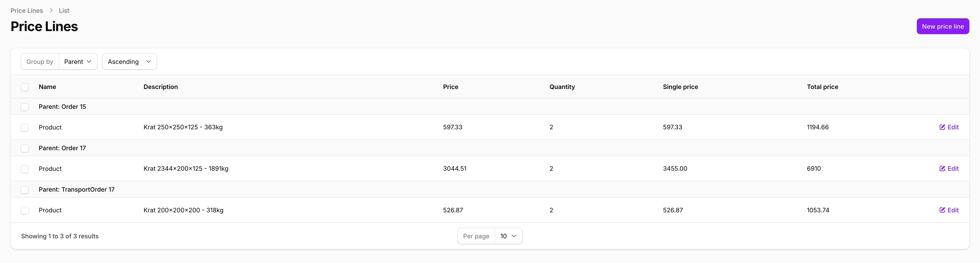Click the breadcrumb chevron separator icon
Image resolution: width=980 pixels, height=263 pixels.
tap(51, 11)
